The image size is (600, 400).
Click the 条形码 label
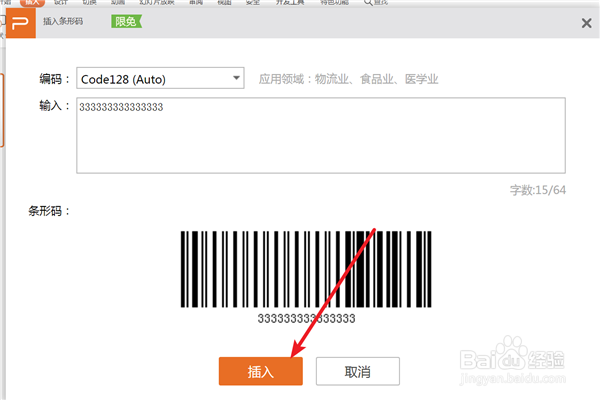pos(49,211)
